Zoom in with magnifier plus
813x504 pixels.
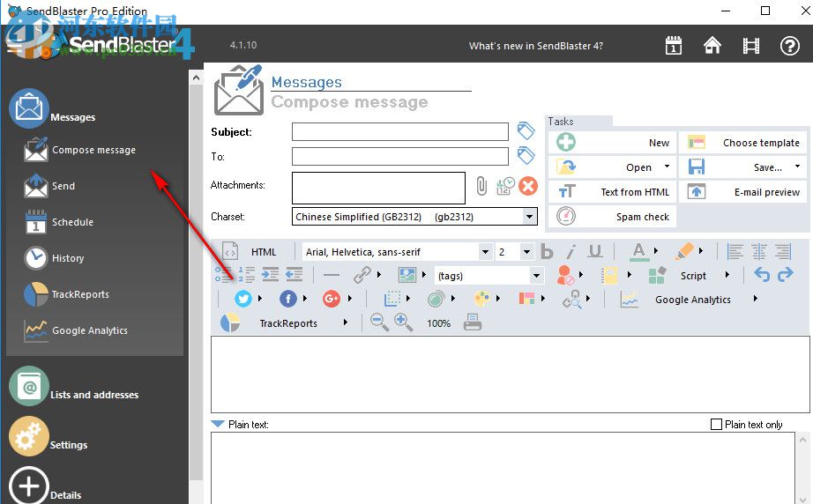coord(403,322)
